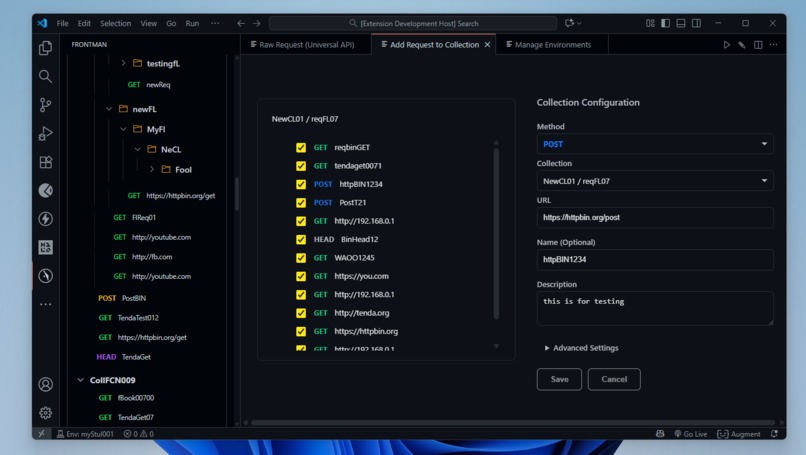Open the Method dropdown showing POST
The image size is (806, 455).
pos(655,144)
